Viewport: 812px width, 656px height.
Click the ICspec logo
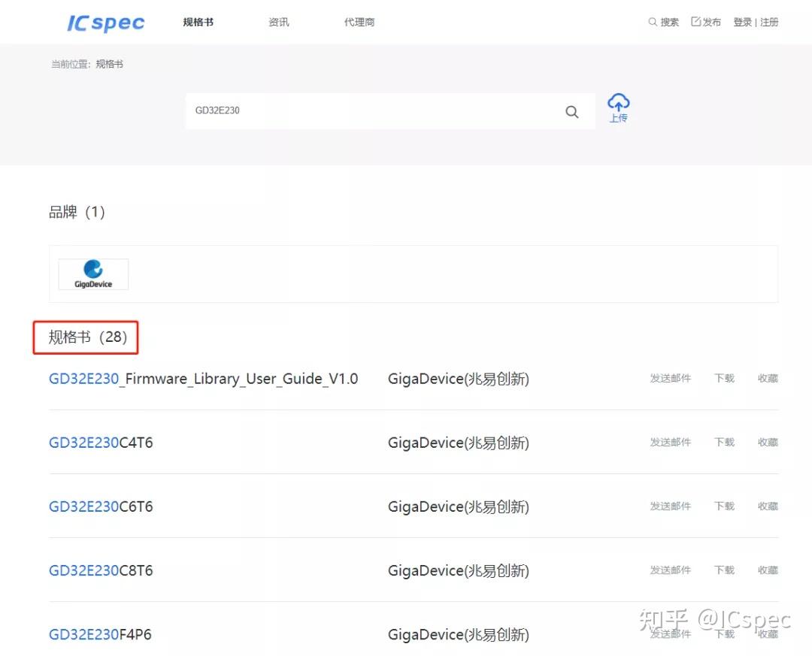(105, 23)
